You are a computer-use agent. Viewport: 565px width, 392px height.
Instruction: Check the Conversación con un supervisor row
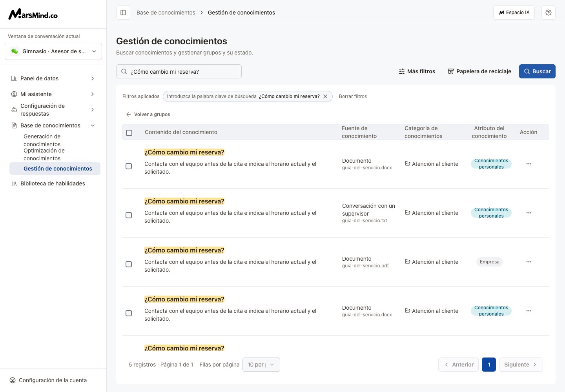tap(129, 215)
